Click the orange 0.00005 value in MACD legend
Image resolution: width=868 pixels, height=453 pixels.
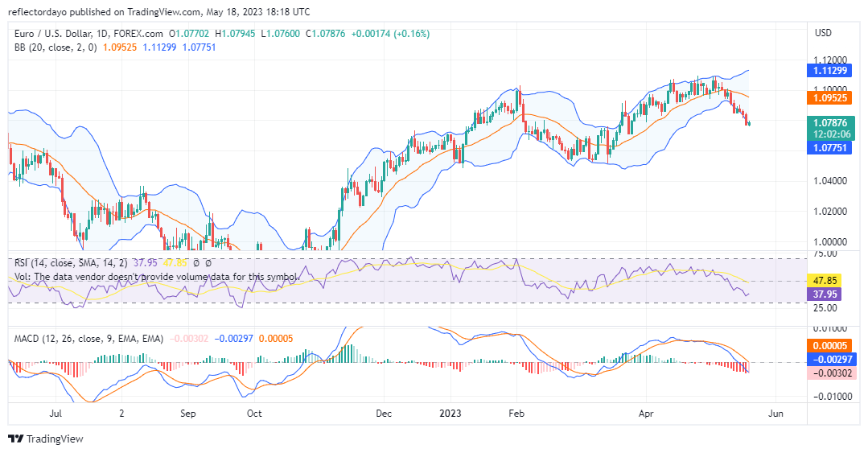tap(276, 339)
